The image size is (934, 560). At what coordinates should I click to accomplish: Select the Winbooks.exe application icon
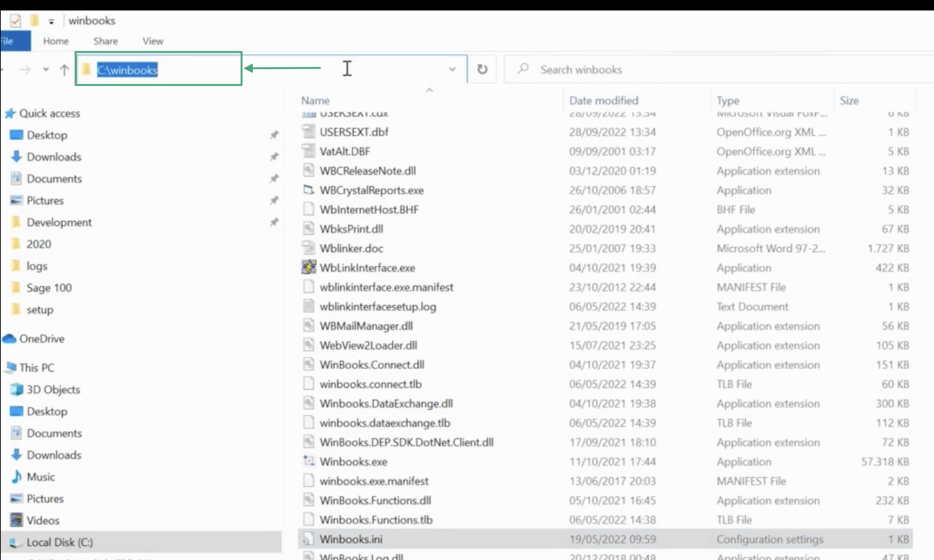(x=309, y=461)
